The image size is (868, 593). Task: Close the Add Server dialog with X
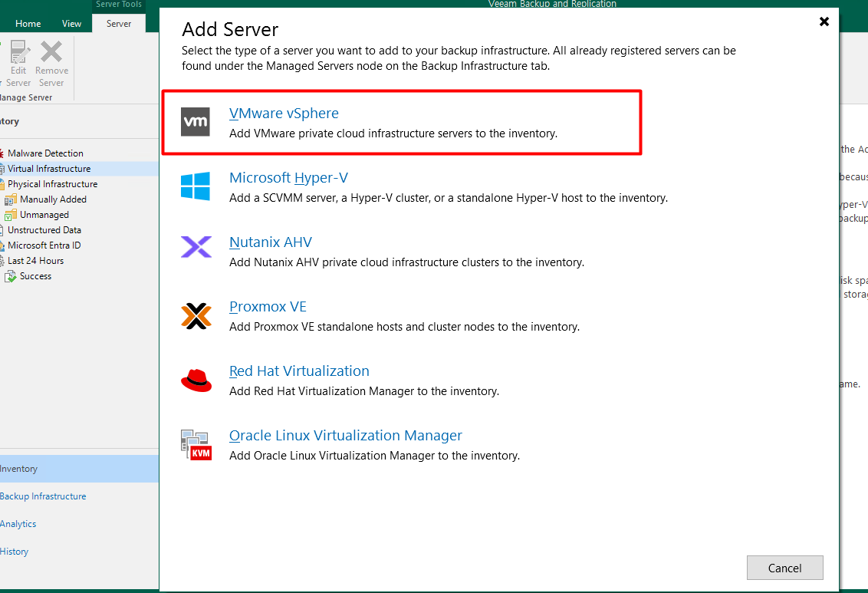pos(824,21)
